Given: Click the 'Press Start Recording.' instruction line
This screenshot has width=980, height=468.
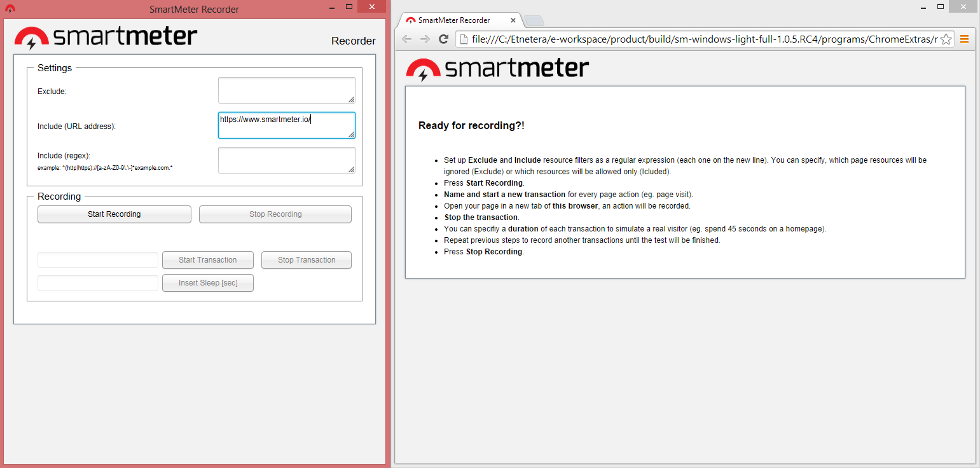Looking at the screenshot, I should pos(484,183).
